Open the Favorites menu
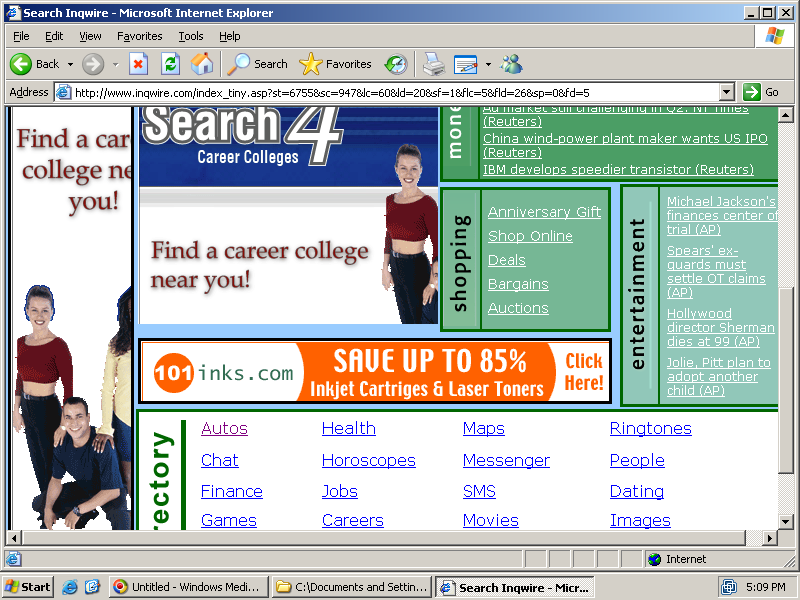Viewport: 800px width, 600px height. (x=140, y=36)
